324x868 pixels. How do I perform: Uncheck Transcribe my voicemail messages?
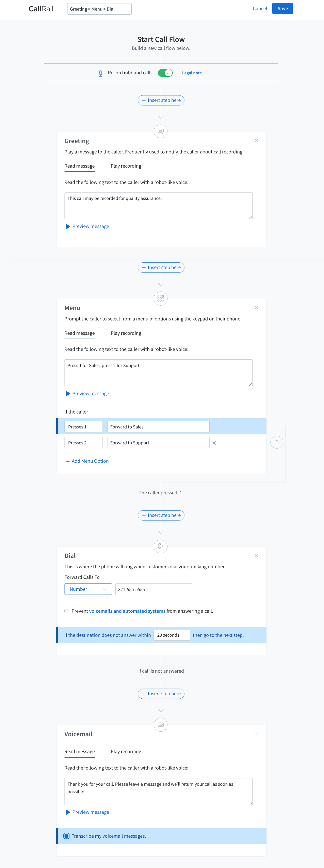[67, 836]
